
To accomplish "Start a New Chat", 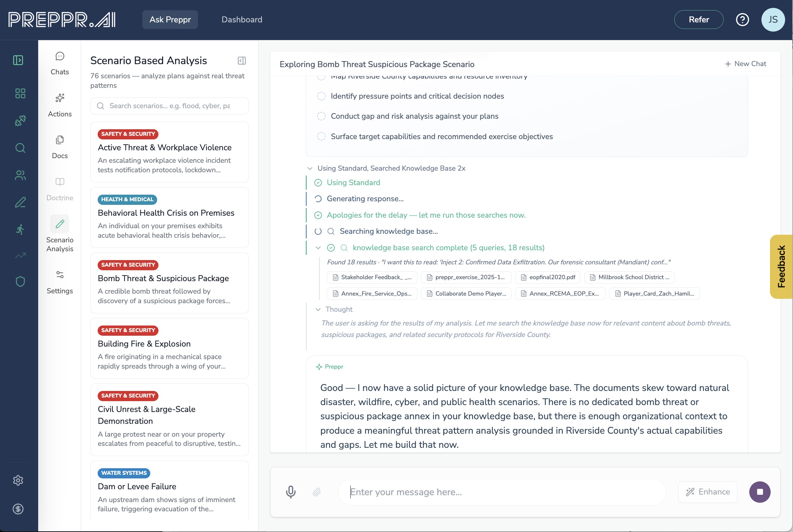I will pos(745,64).
